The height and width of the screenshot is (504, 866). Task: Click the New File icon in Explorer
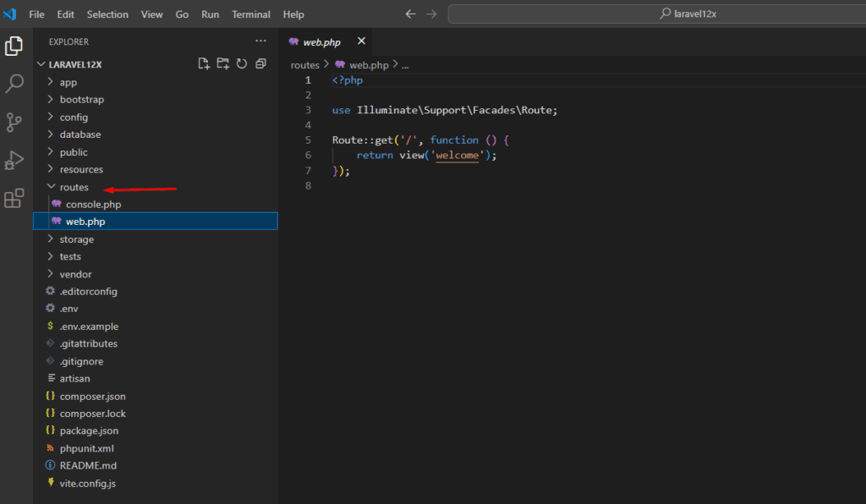point(204,63)
